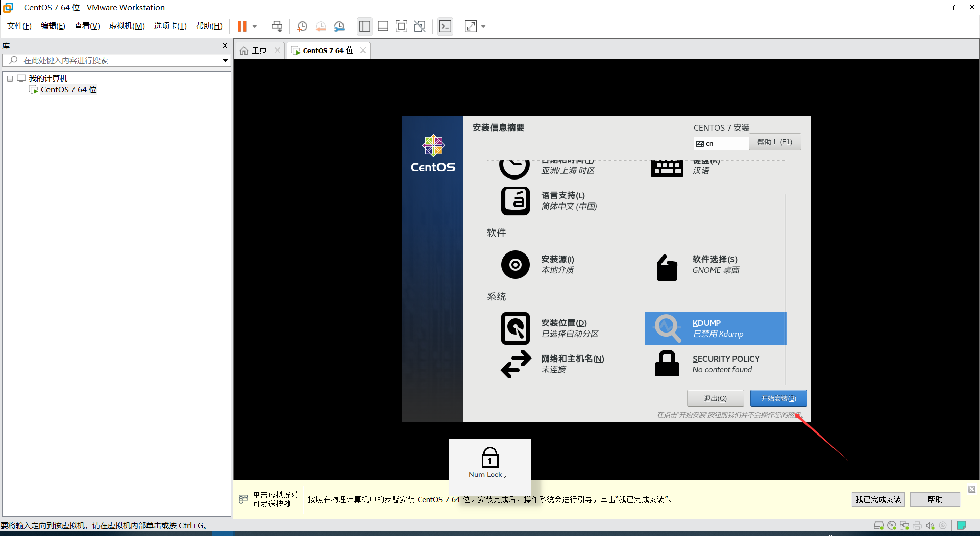Pause the running virtual machine
Screen dimensions: 980x536
pyautogui.click(x=242, y=27)
